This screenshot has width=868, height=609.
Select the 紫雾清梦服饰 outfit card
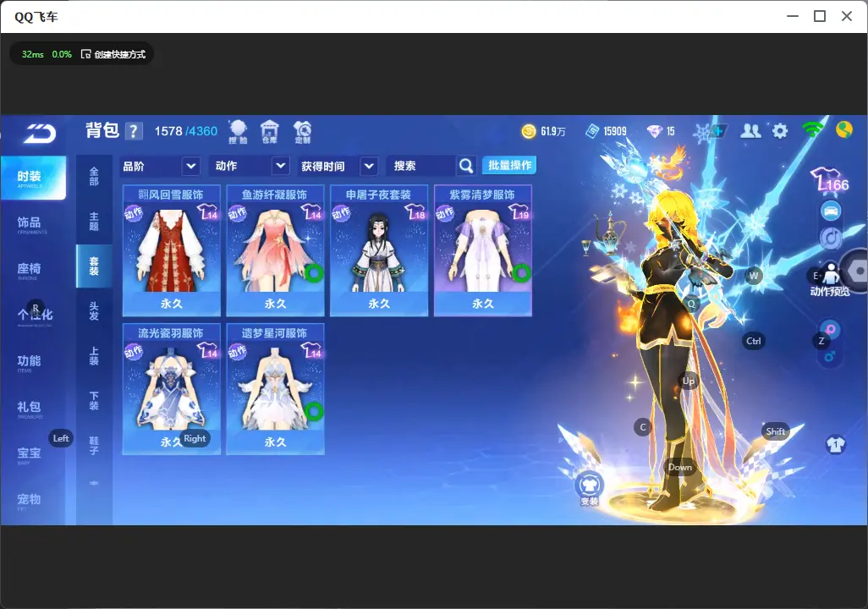(483, 251)
